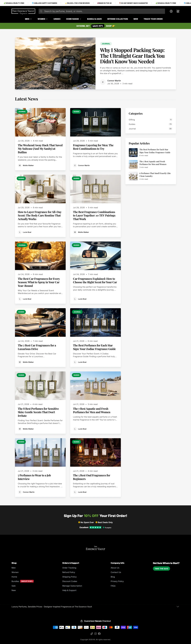Image resolution: width=191 pixels, height=644 pixels.
Task: Click the TAKE THE QUIZ button
Action: (161, 568)
